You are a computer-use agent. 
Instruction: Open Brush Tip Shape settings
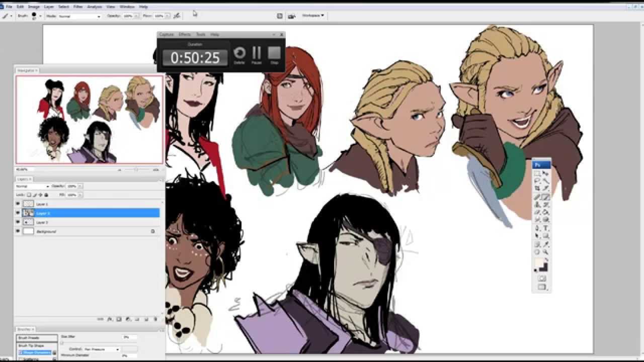click(x=31, y=346)
